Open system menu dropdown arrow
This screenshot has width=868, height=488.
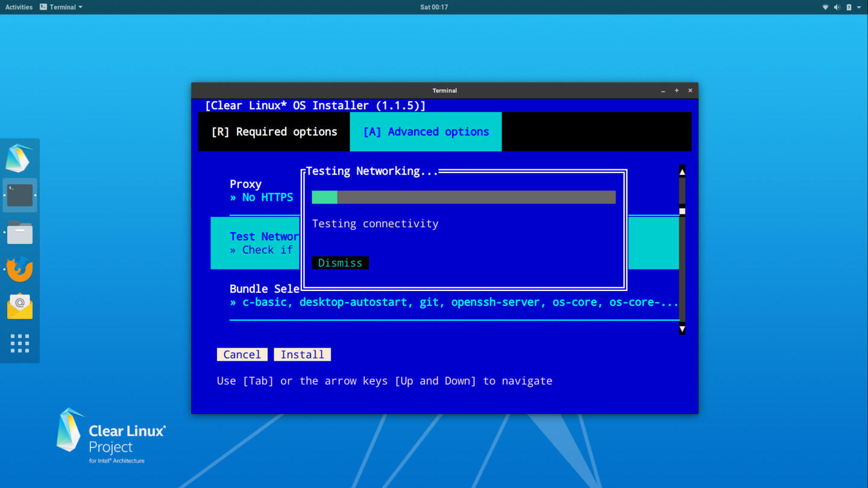tap(859, 7)
